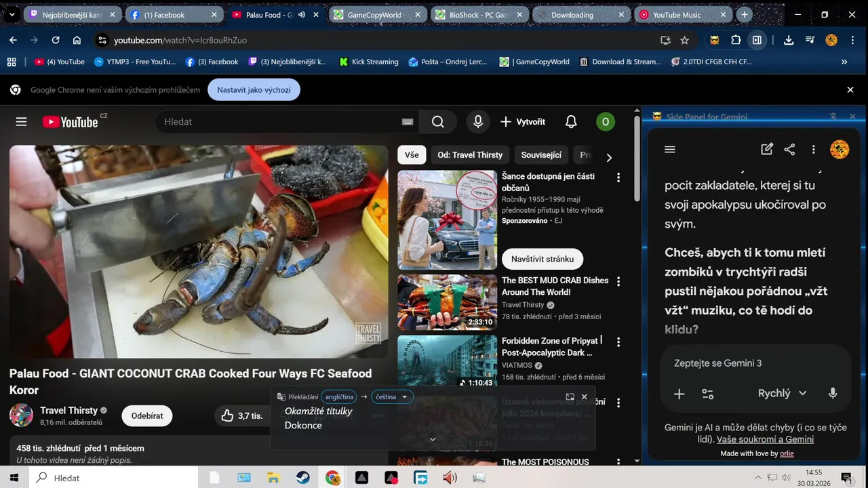Open the čeština target language dropdown

point(392,396)
